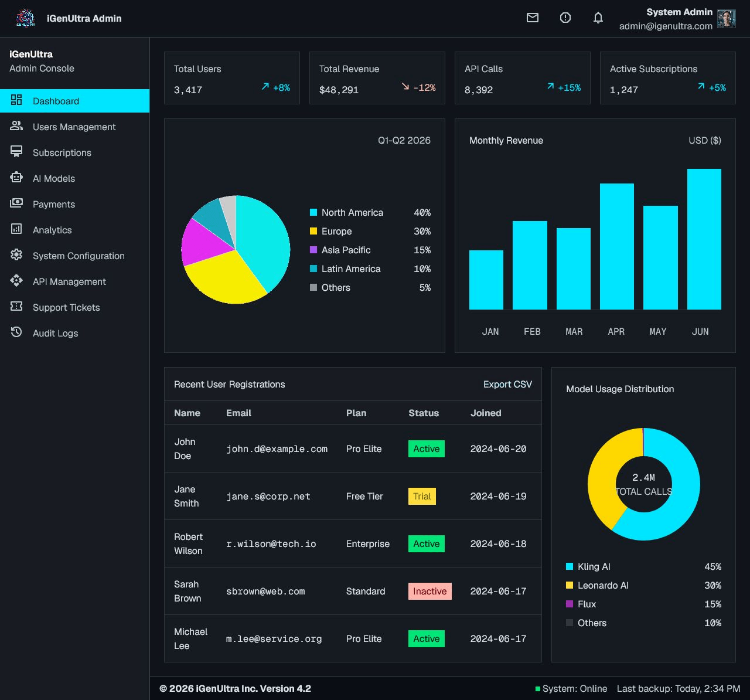Viewport: 750px width, 700px height.
Task: Click the Users Management people icon
Action: tap(16, 126)
